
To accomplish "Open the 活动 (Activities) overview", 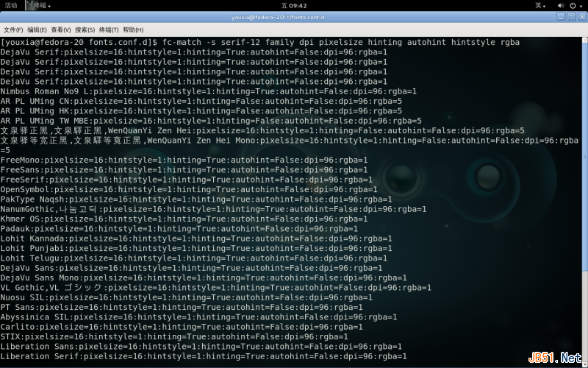I will (11, 5).
